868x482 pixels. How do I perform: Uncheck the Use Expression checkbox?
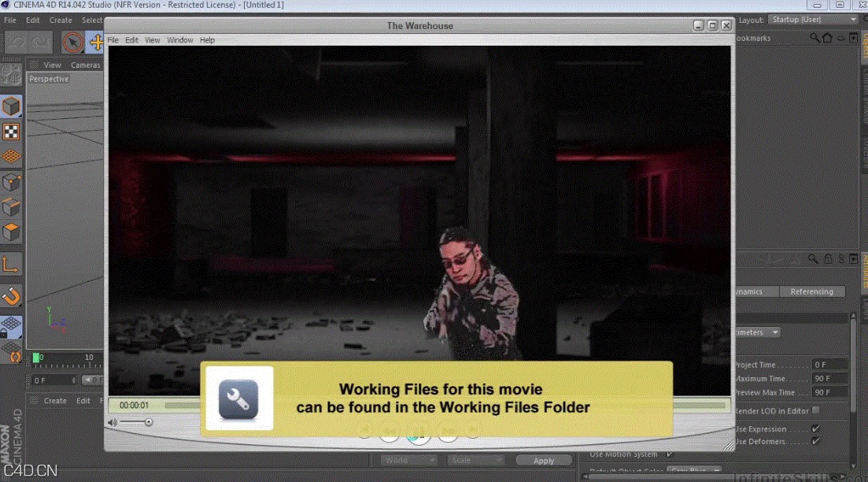pyautogui.click(x=815, y=428)
